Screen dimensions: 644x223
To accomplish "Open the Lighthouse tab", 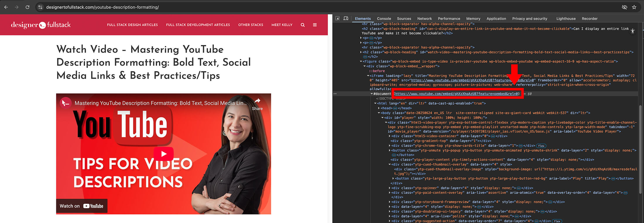I will click(x=566, y=18).
